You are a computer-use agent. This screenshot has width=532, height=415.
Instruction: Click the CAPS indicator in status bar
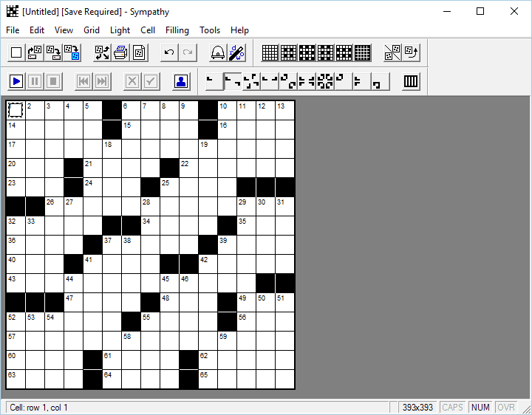(452, 408)
